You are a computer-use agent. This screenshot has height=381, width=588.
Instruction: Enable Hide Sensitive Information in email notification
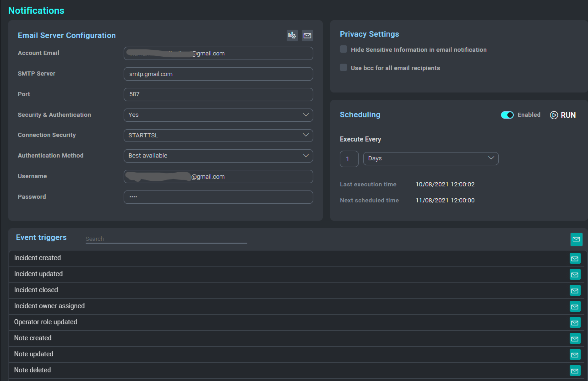pyautogui.click(x=343, y=49)
